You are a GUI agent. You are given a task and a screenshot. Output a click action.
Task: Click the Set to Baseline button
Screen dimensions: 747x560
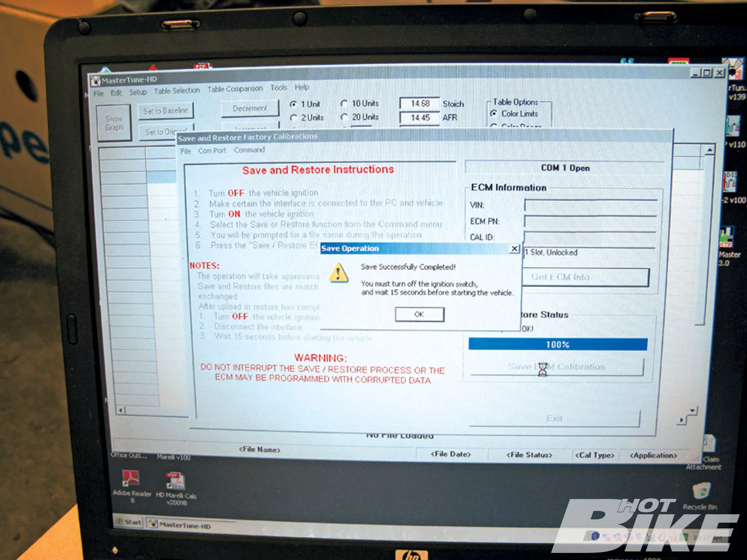tap(166, 111)
